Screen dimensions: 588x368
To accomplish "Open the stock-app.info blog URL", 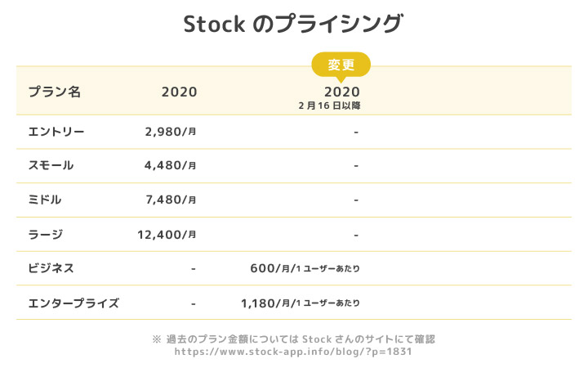I will [294, 352].
